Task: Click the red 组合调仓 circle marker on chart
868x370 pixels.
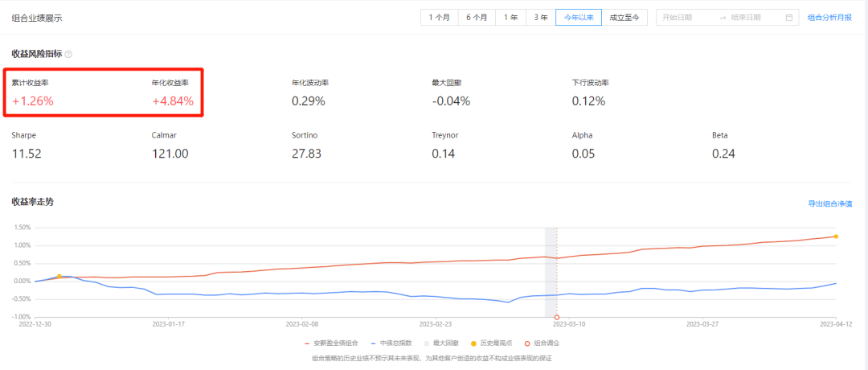Action: [557, 317]
